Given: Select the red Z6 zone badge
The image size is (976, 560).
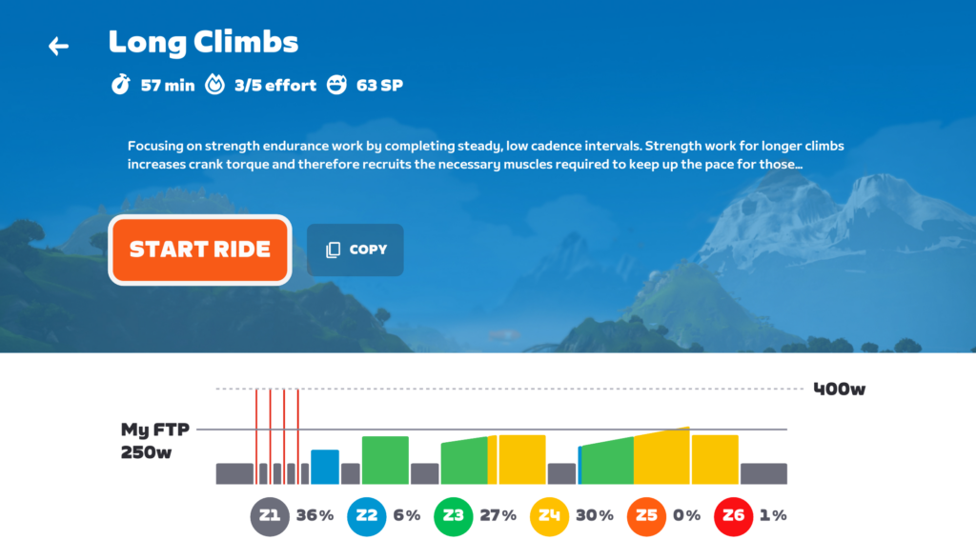Looking at the screenshot, I should click(733, 516).
